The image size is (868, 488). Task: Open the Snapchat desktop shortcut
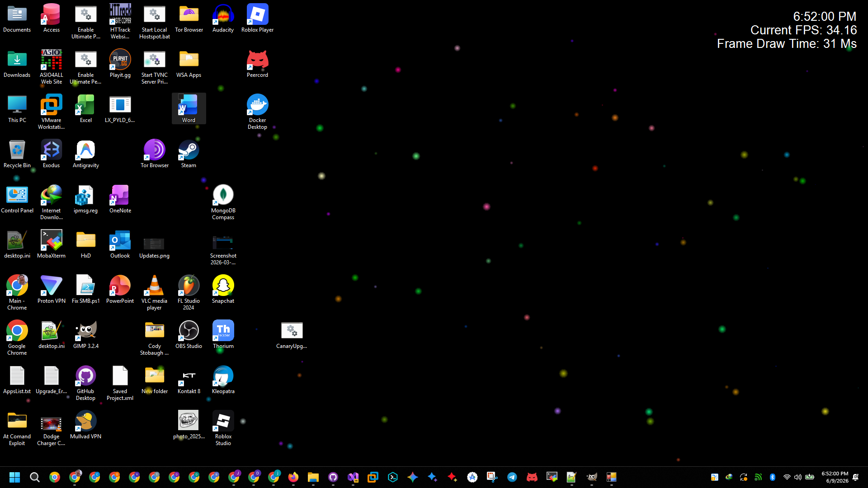pos(223,289)
